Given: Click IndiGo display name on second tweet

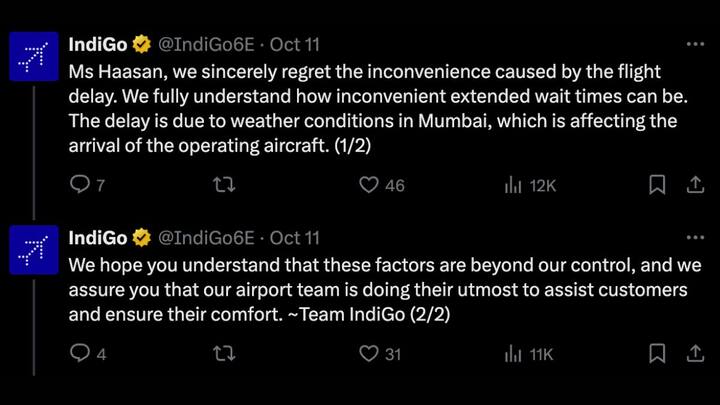Looking at the screenshot, I should (98, 238).
